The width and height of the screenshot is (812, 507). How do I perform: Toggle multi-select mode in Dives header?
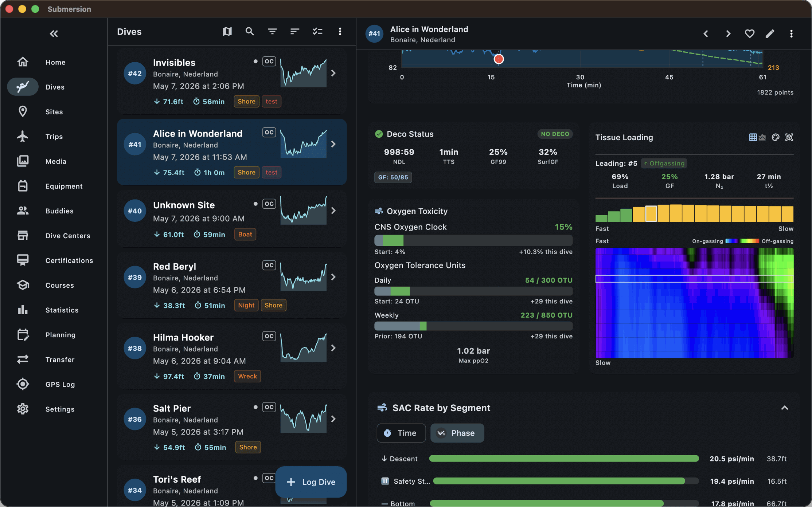(x=317, y=32)
